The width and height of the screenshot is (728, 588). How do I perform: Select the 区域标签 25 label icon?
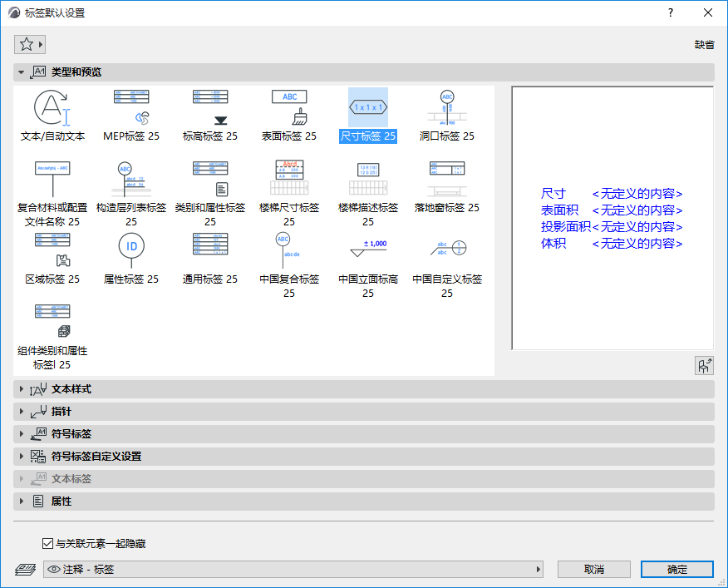[x=52, y=251]
